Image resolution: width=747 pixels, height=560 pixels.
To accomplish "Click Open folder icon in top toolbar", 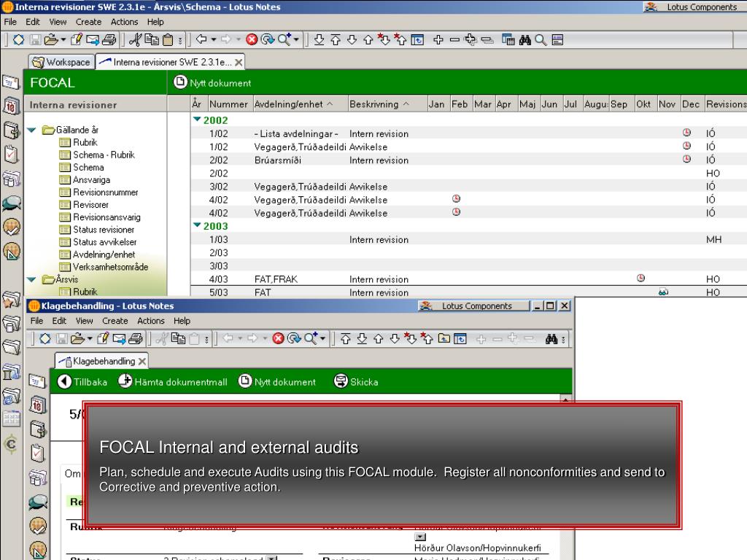I will (x=50, y=39).
